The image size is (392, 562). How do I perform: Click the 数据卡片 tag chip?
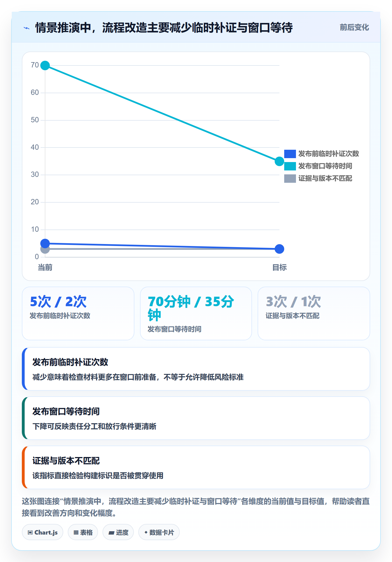click(159, 532)
